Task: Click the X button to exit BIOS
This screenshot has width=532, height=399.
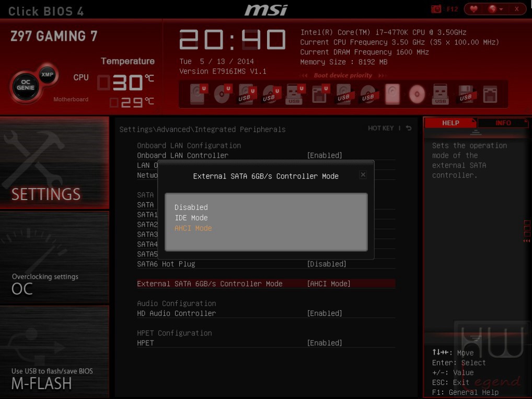Action: point(516,9)
